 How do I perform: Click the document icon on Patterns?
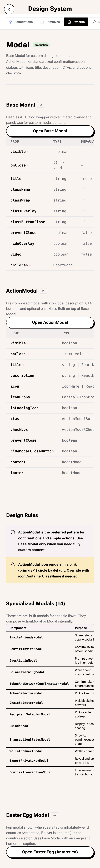point(69,22)
